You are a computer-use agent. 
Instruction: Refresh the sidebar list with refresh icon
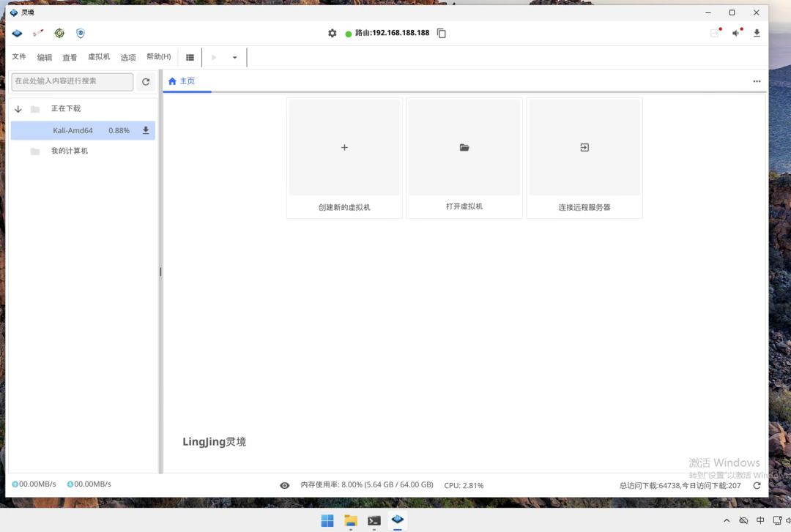click(146, 82)
